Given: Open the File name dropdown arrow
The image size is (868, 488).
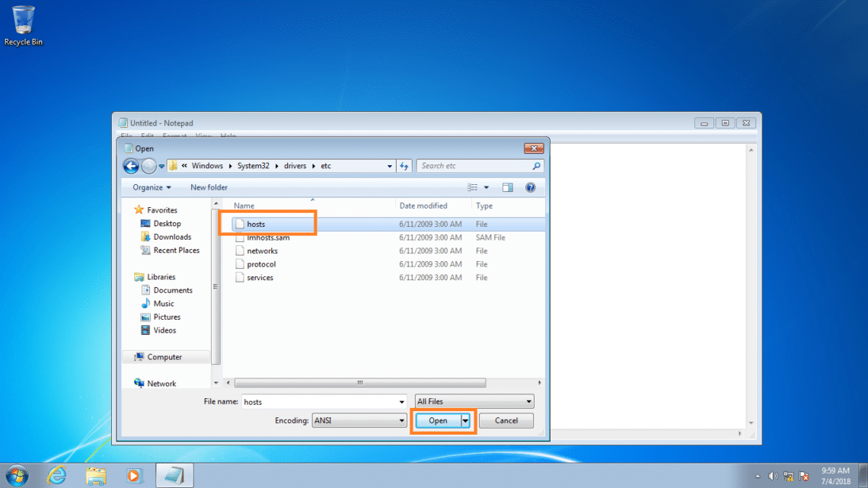Looking at the screenshot, I should coord(402,402).
